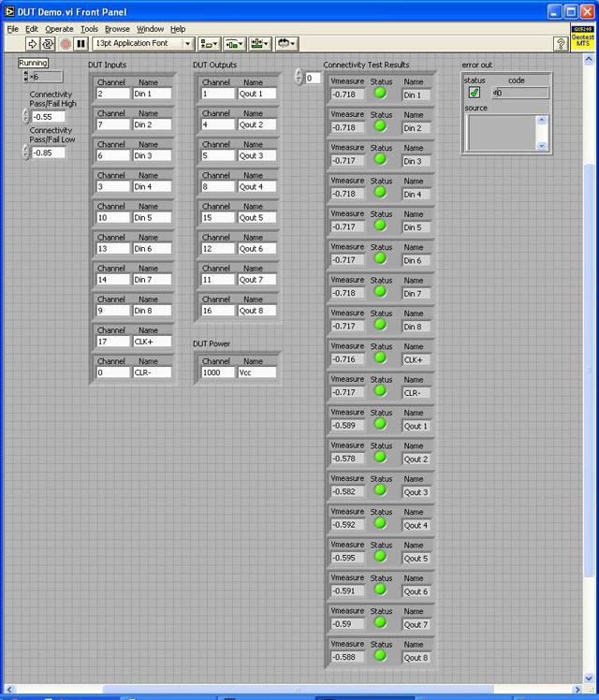Click the Din 1 channel field
This screenshot has height=700, width=599.
(x=113, y=94)
